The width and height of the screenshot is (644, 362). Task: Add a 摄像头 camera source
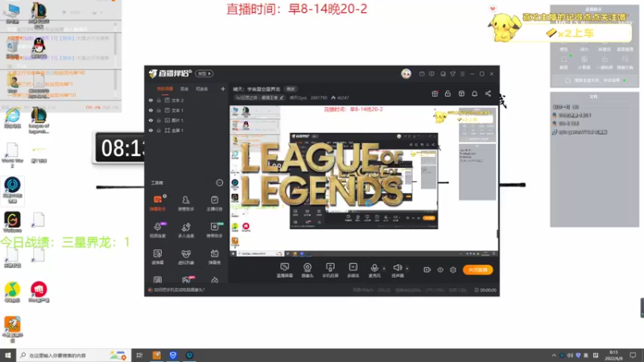coord(308,270)
